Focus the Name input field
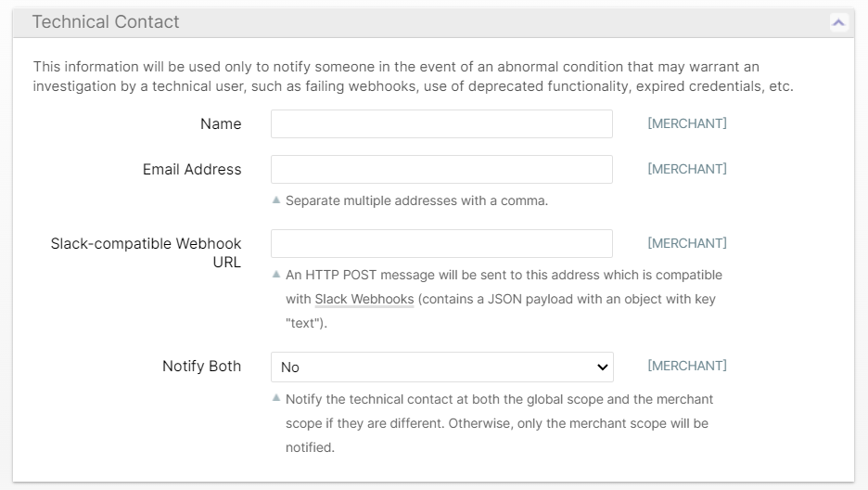 [441, 124]
